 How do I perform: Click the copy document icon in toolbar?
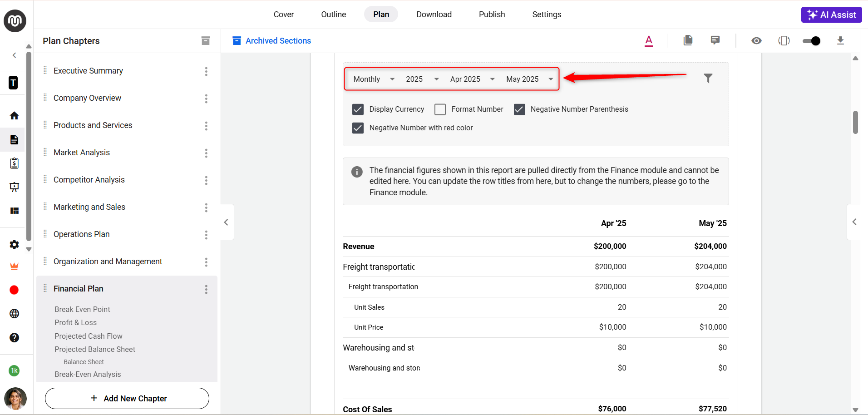click(x=688, y=40)
